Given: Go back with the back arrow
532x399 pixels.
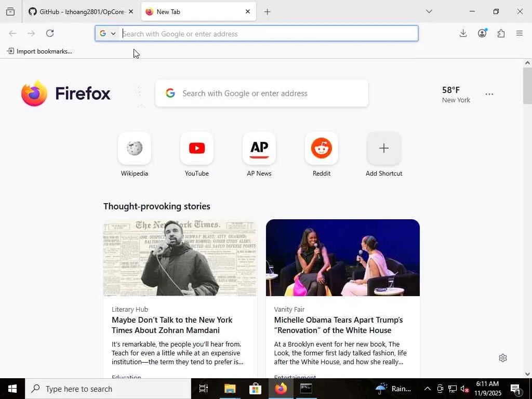Looking at the screenshot, I should [12, 33].
